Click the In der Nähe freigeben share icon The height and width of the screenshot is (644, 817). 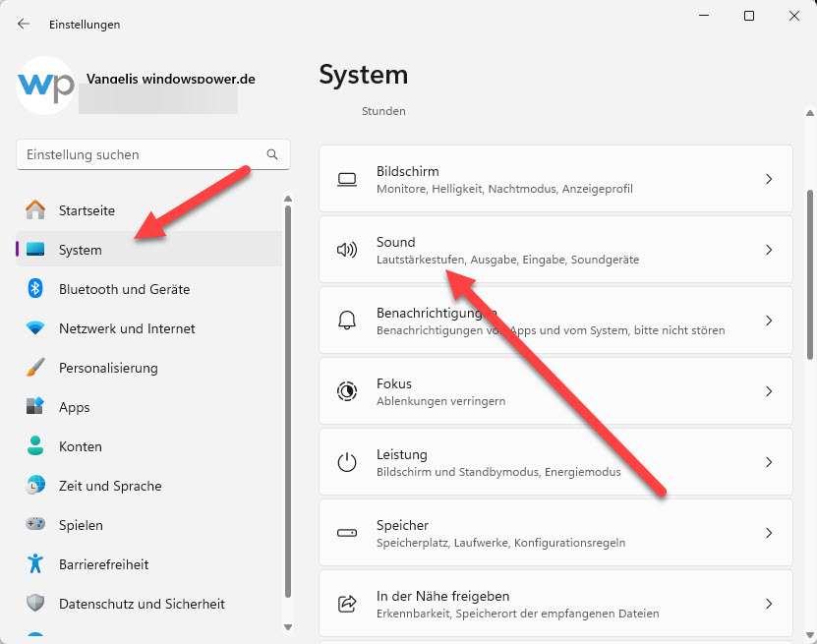pyautogui.click(x=347, y=604)
